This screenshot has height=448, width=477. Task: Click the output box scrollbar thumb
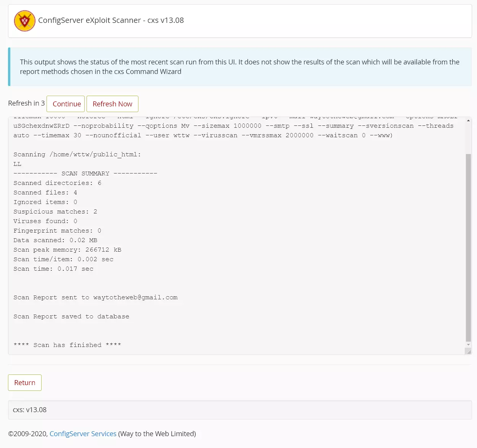coord(468,248)
